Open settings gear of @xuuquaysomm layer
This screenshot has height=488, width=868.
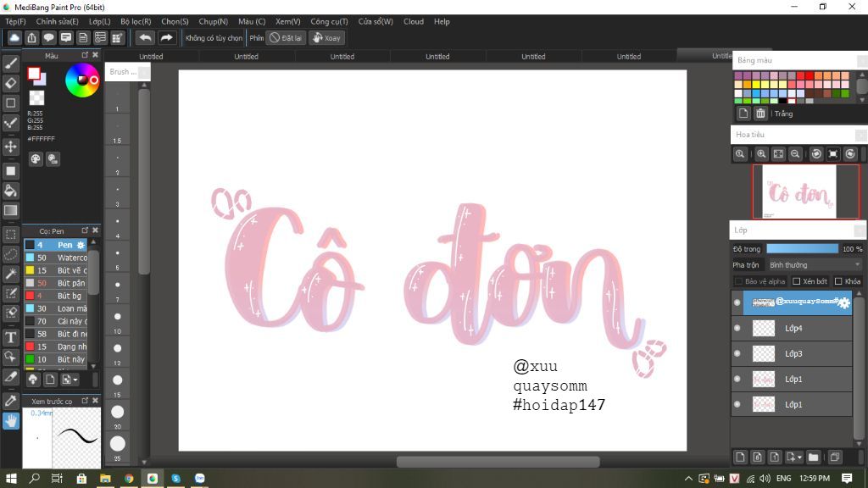click(843, 302)
